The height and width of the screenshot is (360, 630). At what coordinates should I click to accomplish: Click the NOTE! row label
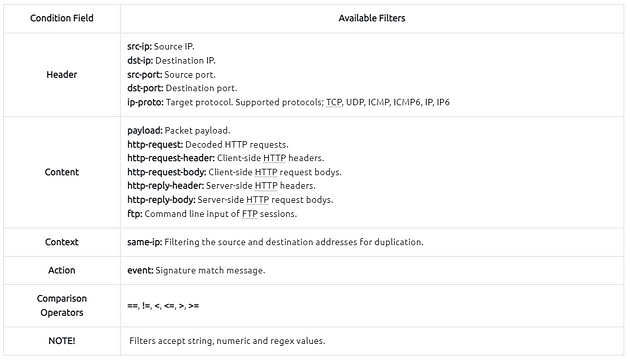point(61,341)
